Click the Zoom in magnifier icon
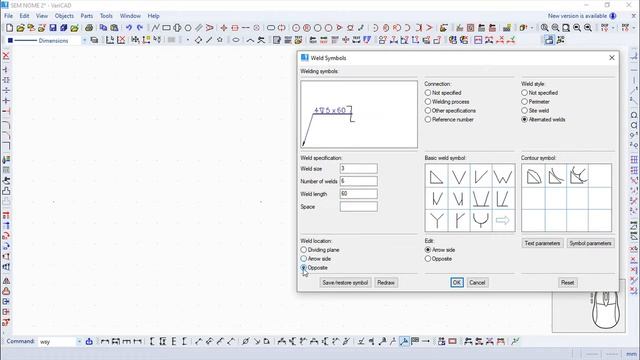640x360 pixels. [x=544, y=28]
